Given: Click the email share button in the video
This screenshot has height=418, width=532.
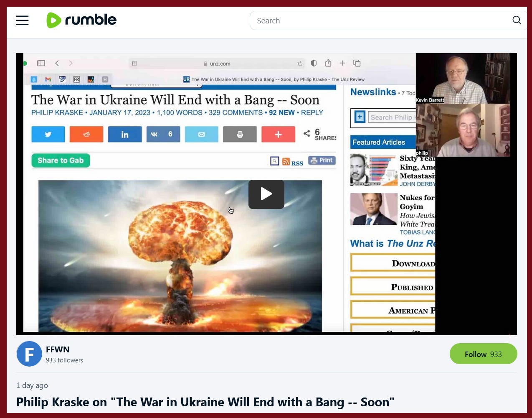Looking at the screenshot, I should pos(202,135).
